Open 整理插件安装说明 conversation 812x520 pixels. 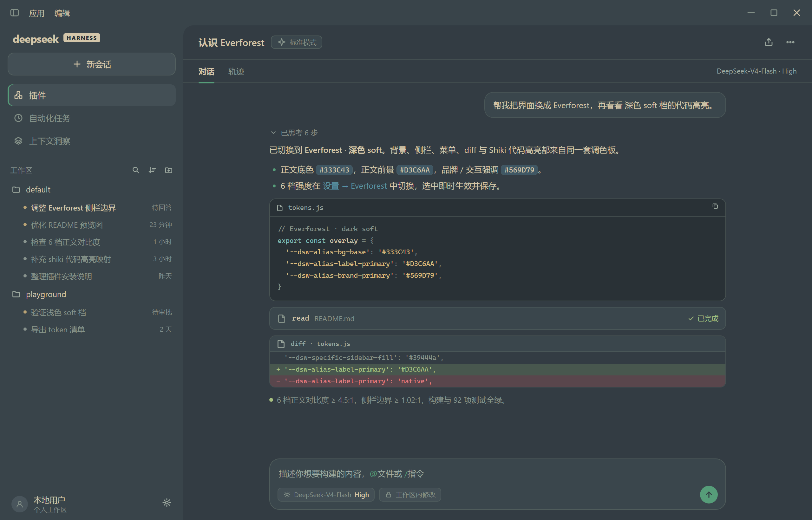coord(92,276)
